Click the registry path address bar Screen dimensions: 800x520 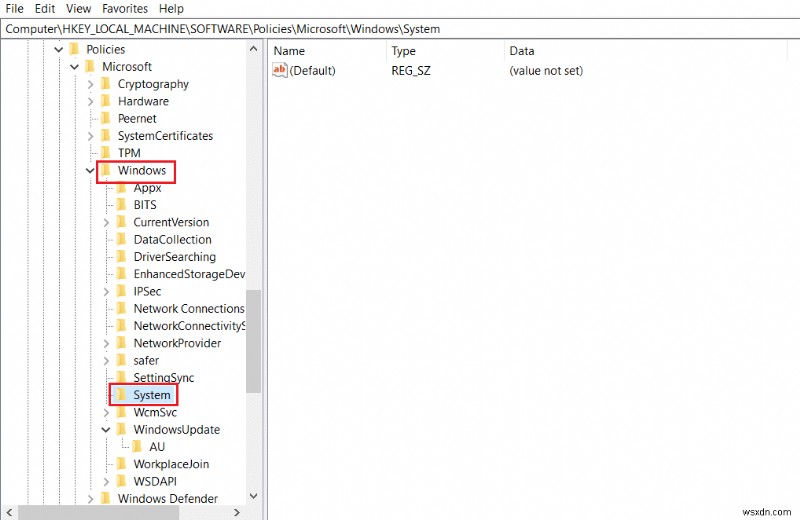click(x=400, y=29)
